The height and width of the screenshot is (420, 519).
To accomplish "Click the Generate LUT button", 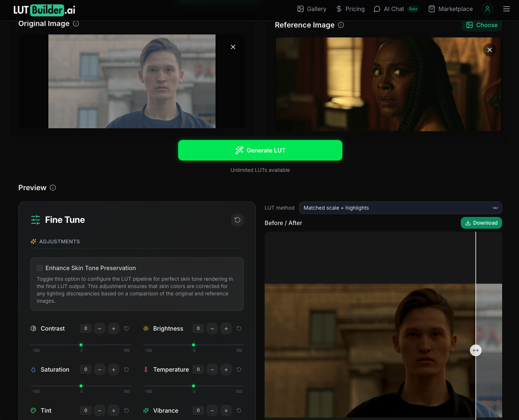I will 260,150.
